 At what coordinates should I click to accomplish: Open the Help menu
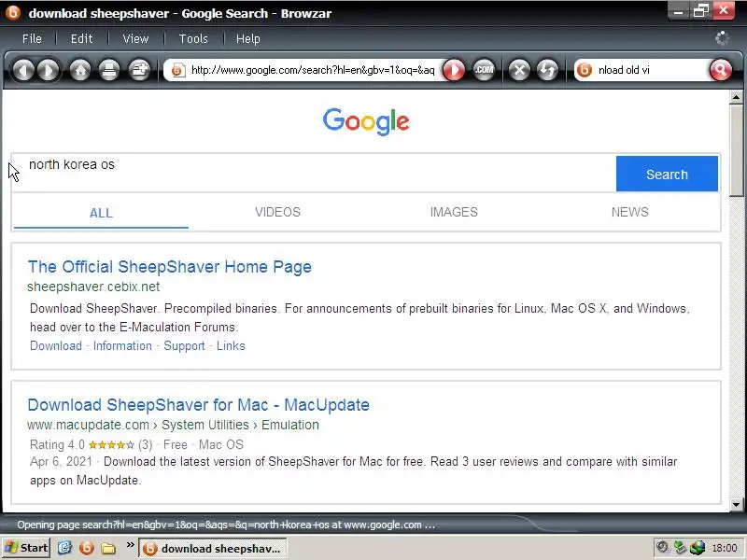pyautogui.click(x=248, y=38)
